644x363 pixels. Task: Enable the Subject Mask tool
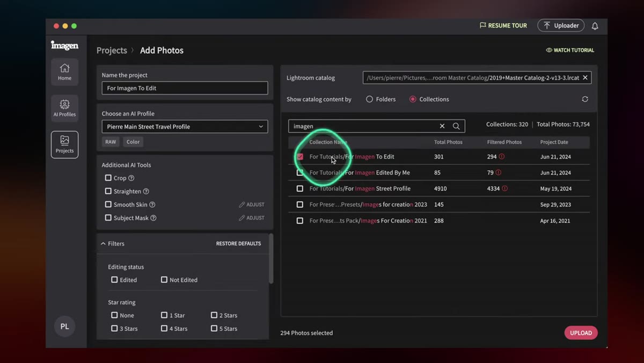coord(108,218)
